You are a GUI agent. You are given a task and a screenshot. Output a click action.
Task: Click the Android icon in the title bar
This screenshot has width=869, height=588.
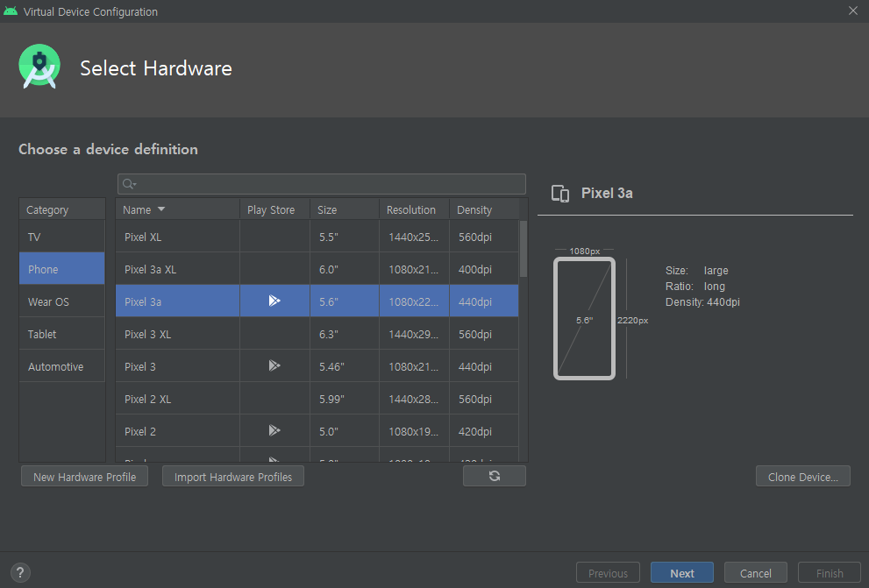[11, 11]
